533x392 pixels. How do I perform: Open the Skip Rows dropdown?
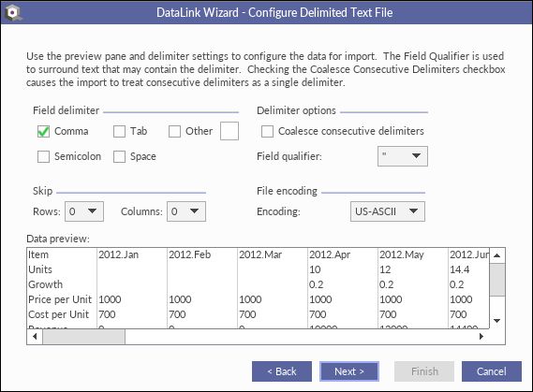point(84,211)
